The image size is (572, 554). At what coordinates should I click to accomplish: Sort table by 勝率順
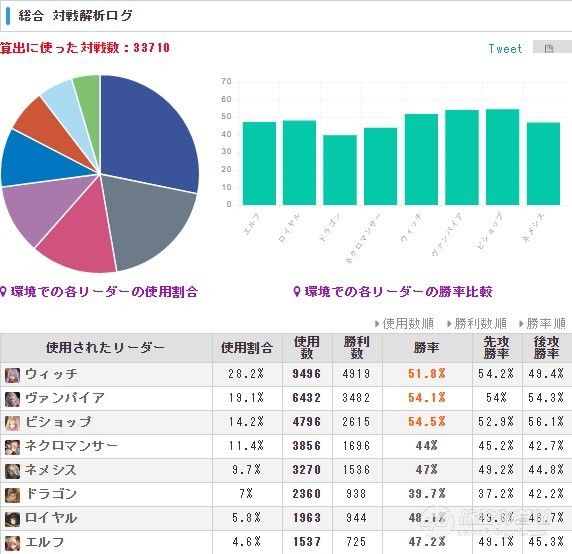[x=542, y=323]
